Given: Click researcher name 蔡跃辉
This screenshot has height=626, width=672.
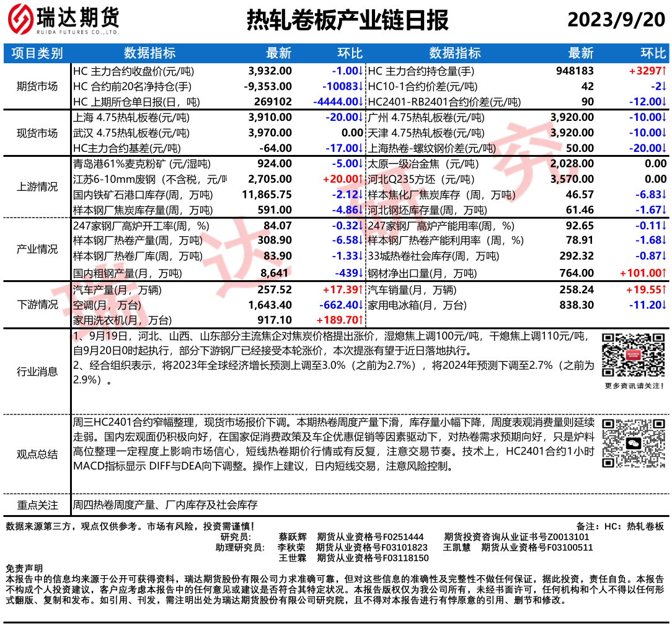Looking at the screenshot, I should point(292,537).
